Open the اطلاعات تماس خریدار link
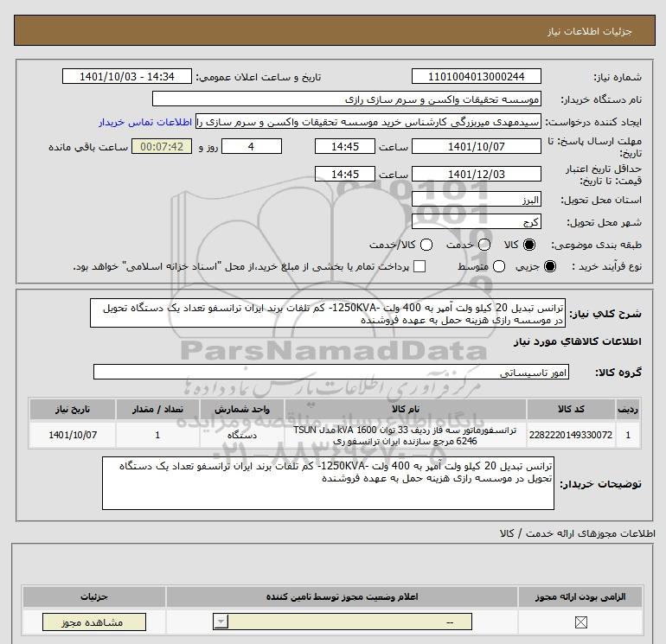Viewport: 666px width, 644px height. pos(145,122)
